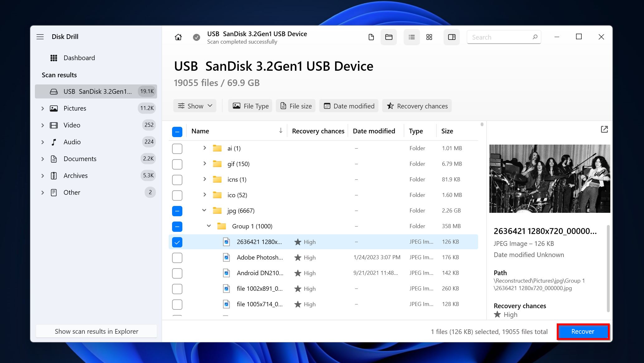Switch to folder view icon in toolbar
The height and width of the screenshot is (363, 644).
389,37
